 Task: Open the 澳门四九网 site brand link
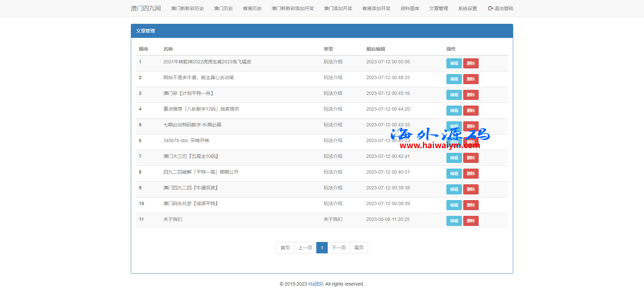pos(146,8)
